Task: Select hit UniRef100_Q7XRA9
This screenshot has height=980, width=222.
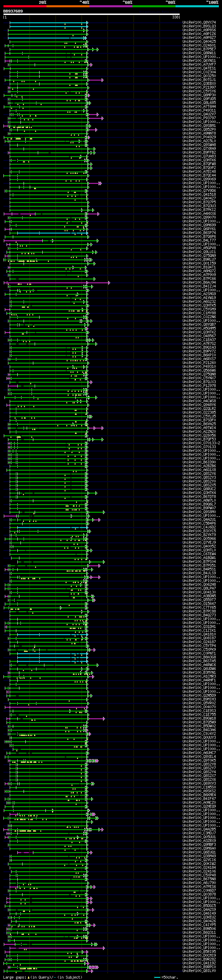Action: pos(199,149)
